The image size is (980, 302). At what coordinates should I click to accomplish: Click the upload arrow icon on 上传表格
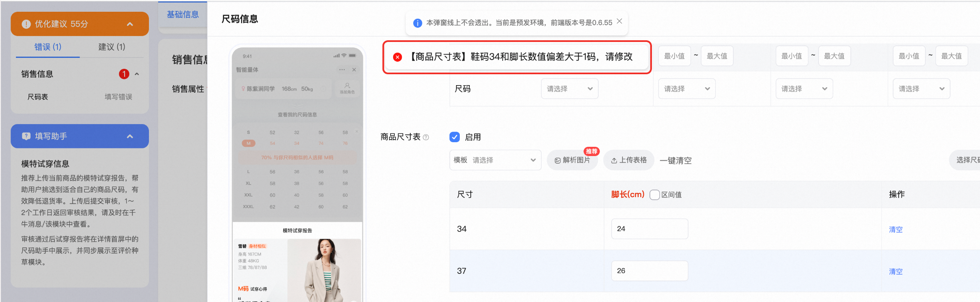pos(614,161)
